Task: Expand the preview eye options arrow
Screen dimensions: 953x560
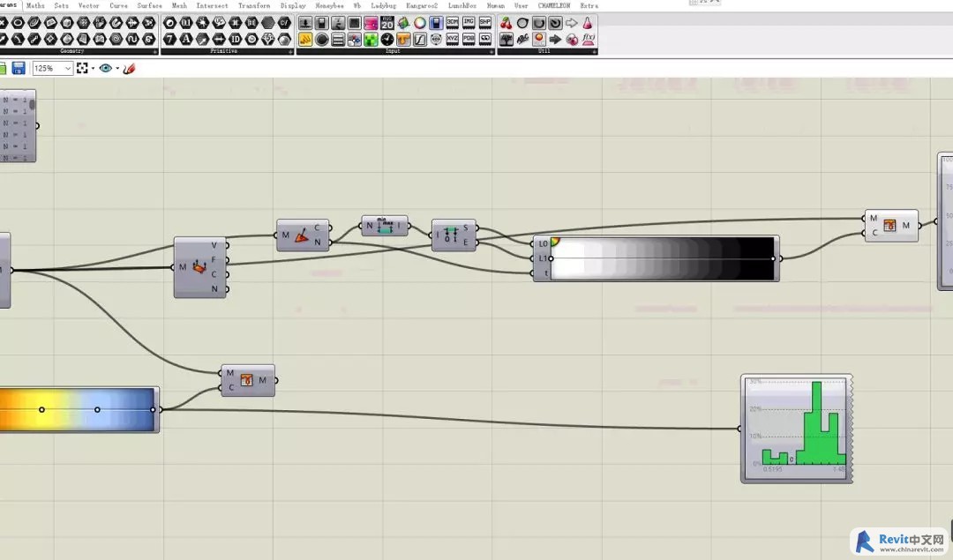Action: 116,69
